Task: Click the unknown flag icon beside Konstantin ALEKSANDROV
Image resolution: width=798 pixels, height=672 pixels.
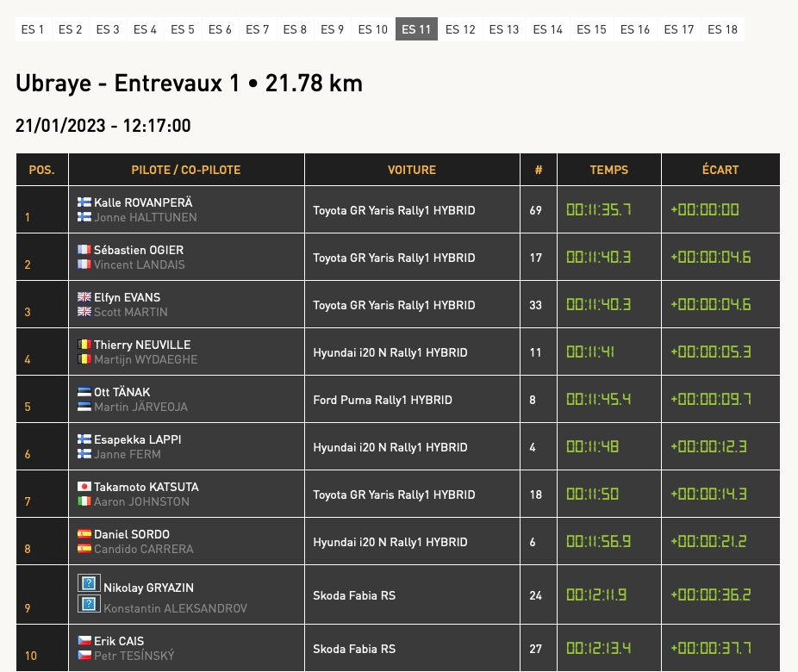Action: point(89,604)
